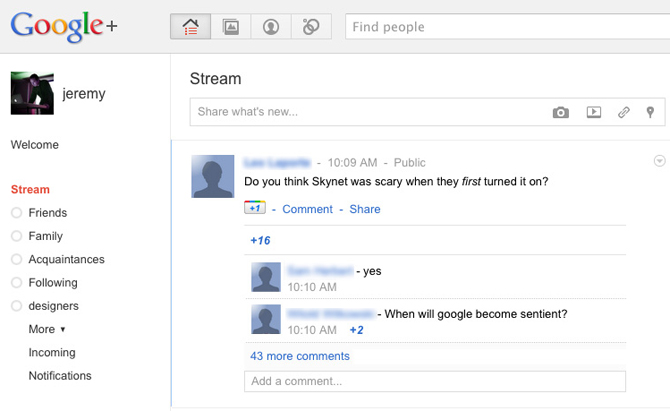
Task: Open the Home stream icon
Action: point(191,26)
